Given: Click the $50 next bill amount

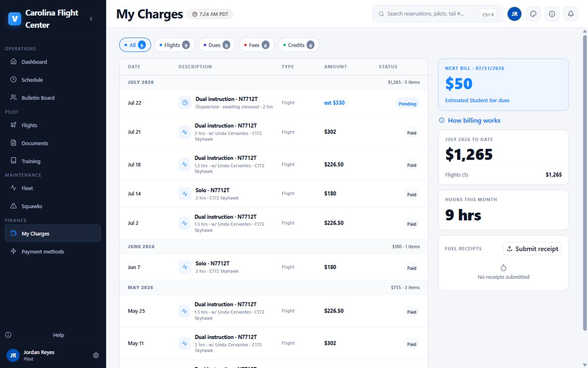Looking at the screenshot, I should [459, 84].
